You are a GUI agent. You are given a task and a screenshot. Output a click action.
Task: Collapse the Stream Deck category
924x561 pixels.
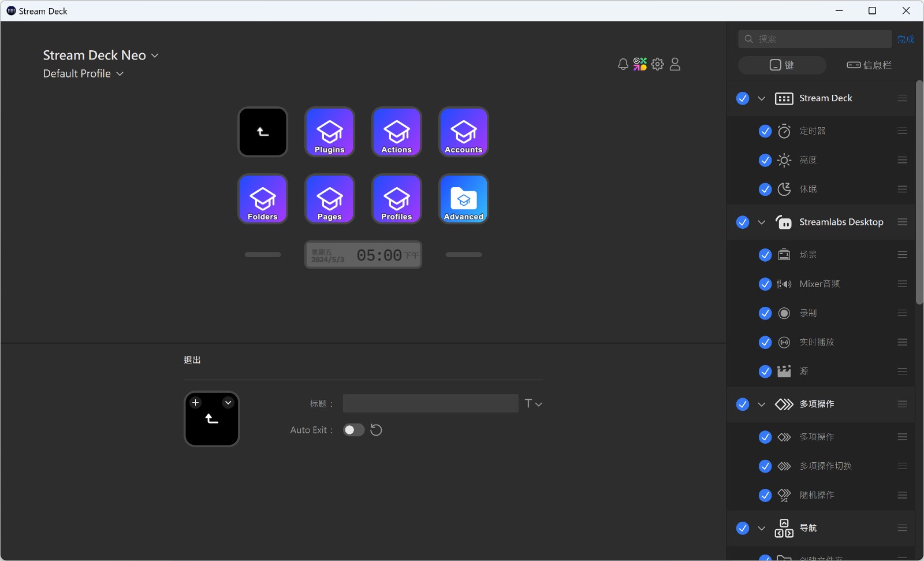(x=762, y=98)
